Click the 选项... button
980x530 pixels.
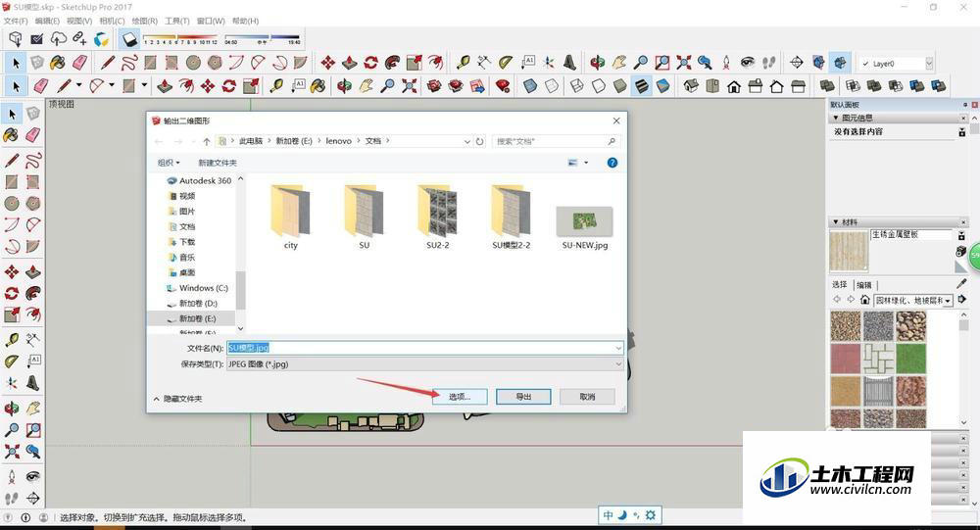(x=460, y=396)
